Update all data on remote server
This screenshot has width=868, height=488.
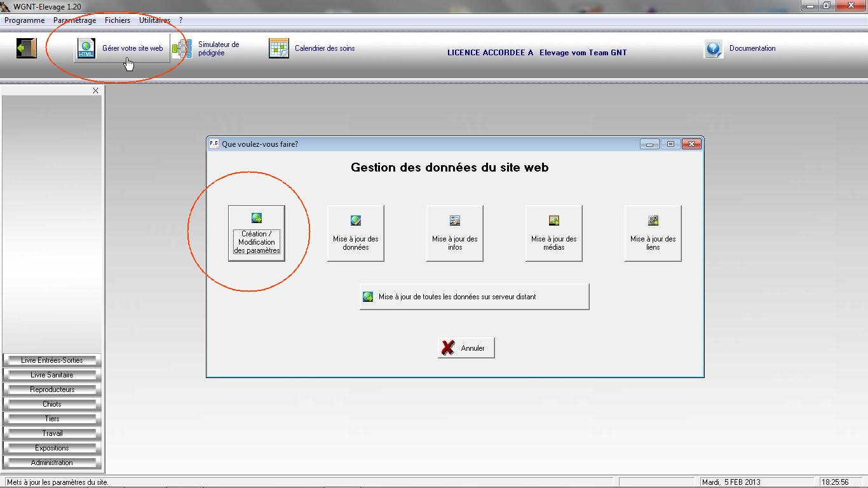(x=474, y=297)
